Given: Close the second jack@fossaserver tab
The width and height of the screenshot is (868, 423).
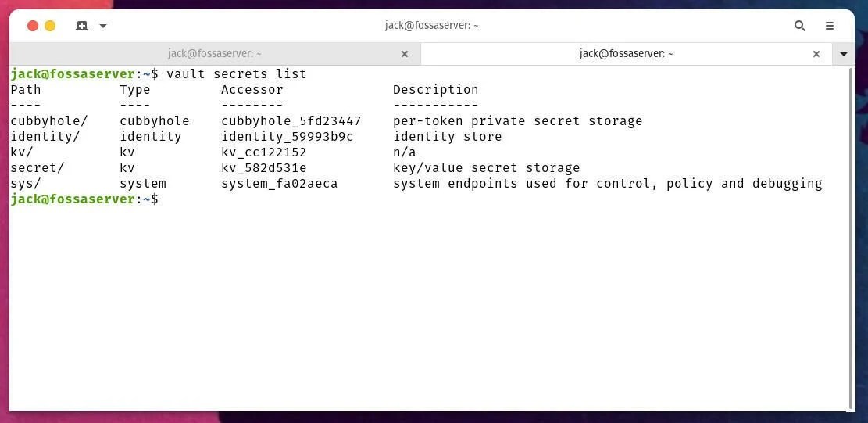Looking at the screenshot, I should point(816,54).
